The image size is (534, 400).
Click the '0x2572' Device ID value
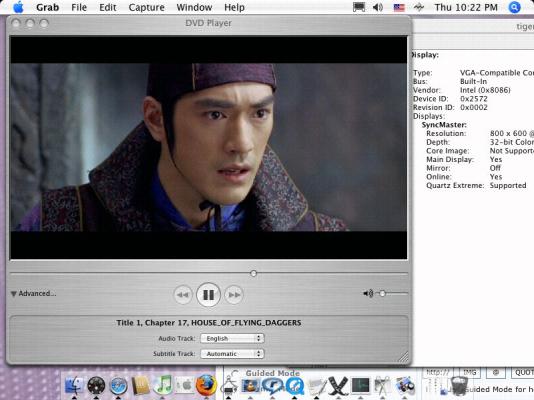tap(474, 99)
